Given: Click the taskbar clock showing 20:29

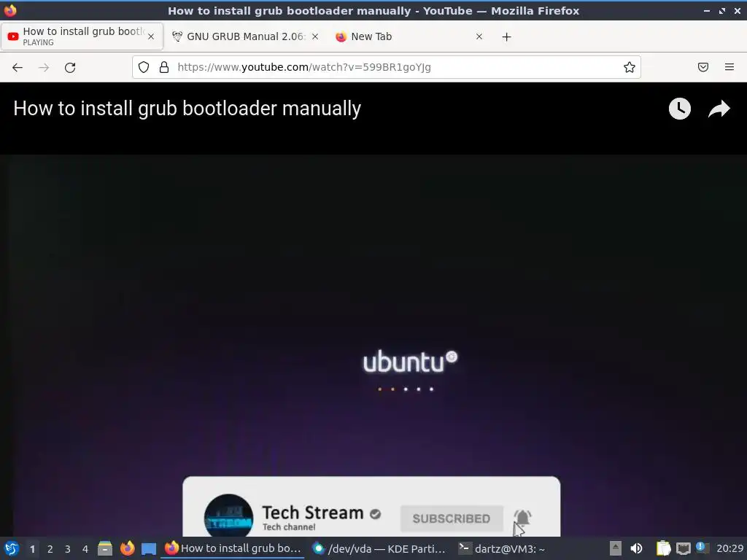Looking at the screenshot, I should pyautogui.click(x=729, y=548).
